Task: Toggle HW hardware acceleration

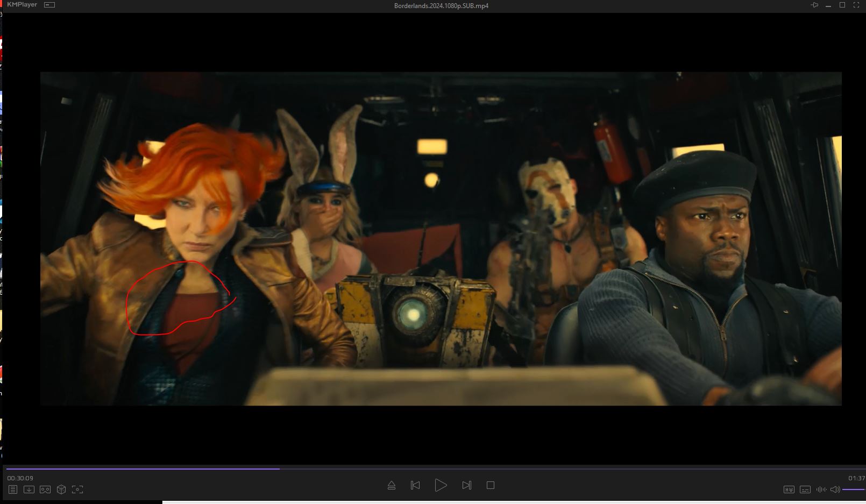Action: point(789,489)
